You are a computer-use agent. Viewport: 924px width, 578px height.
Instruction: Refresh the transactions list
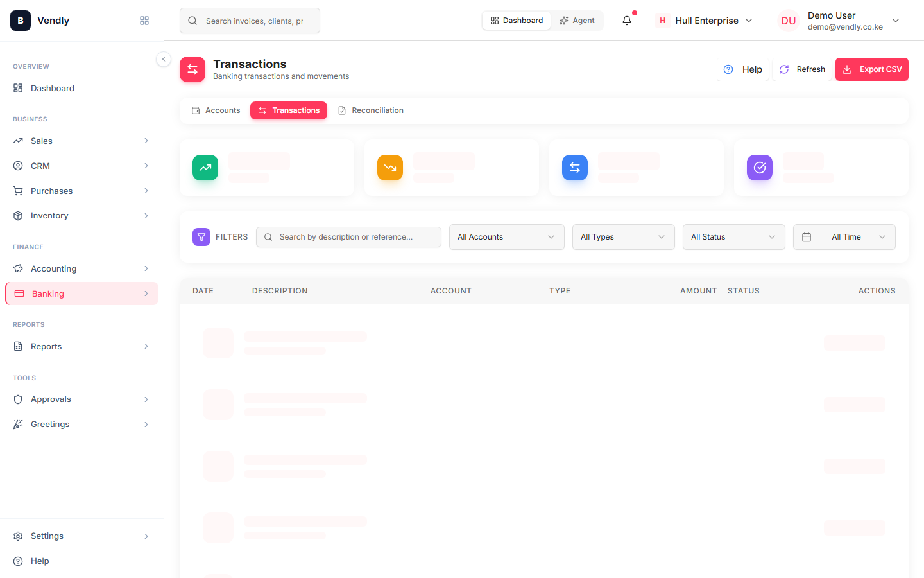[802, 69]
